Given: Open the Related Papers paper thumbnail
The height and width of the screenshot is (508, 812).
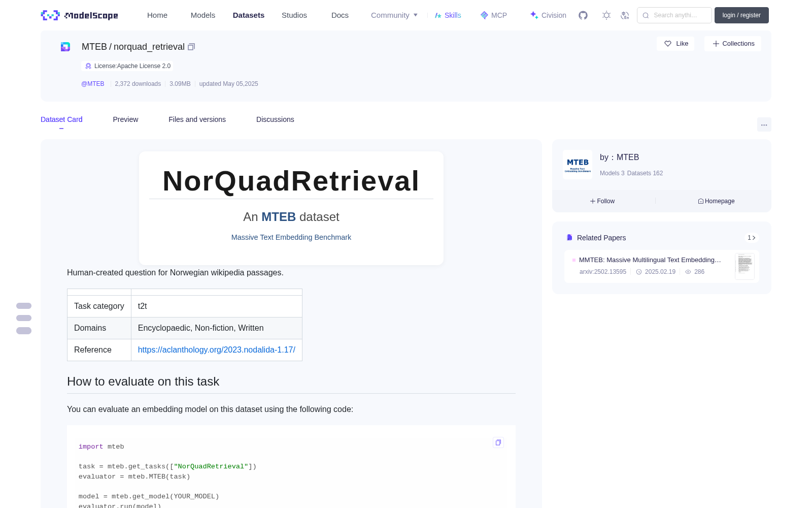Looking at the screenshot, I should pyautogui.click(x=745, y=266).
